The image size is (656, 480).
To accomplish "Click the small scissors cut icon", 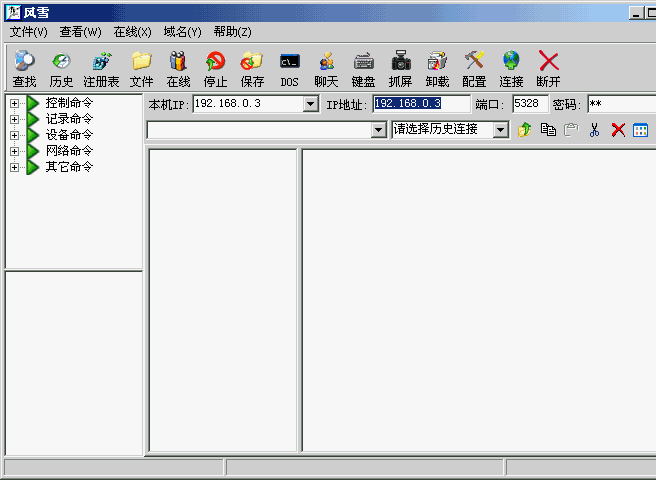I will tap(594, 130).
